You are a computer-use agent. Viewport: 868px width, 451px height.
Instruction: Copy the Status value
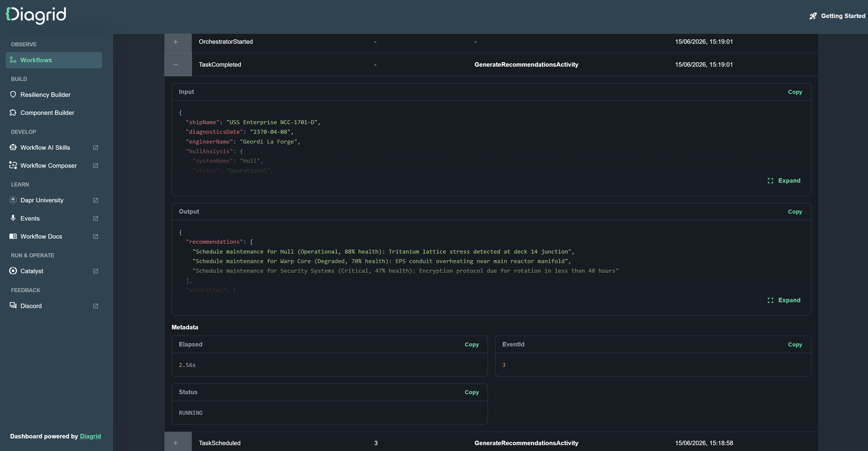[x=471, y=392]
